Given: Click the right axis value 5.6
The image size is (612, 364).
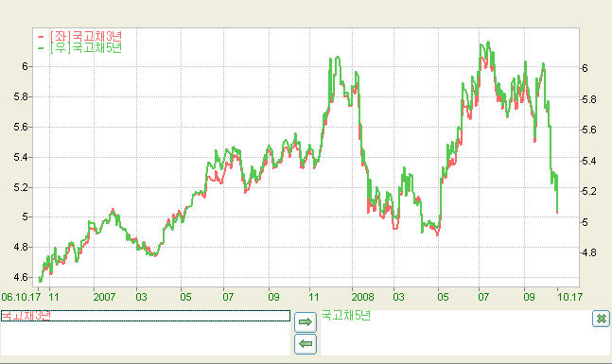Looking at the screenshot, I should [589, 130].
